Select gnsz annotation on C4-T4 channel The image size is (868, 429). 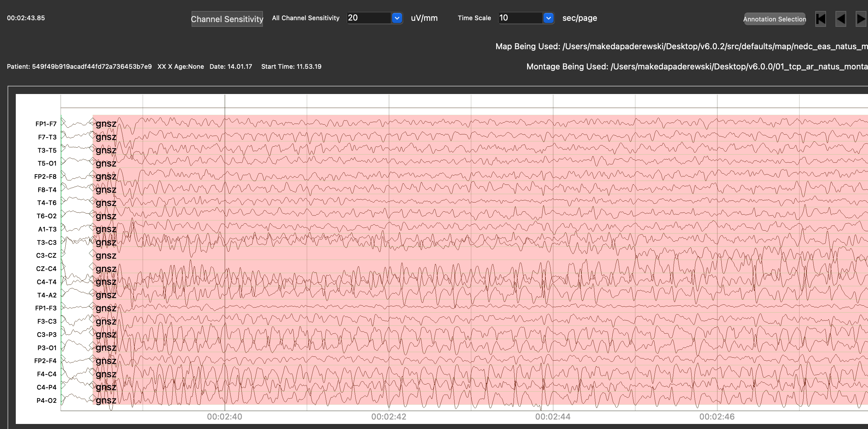(x=106, y=282)
